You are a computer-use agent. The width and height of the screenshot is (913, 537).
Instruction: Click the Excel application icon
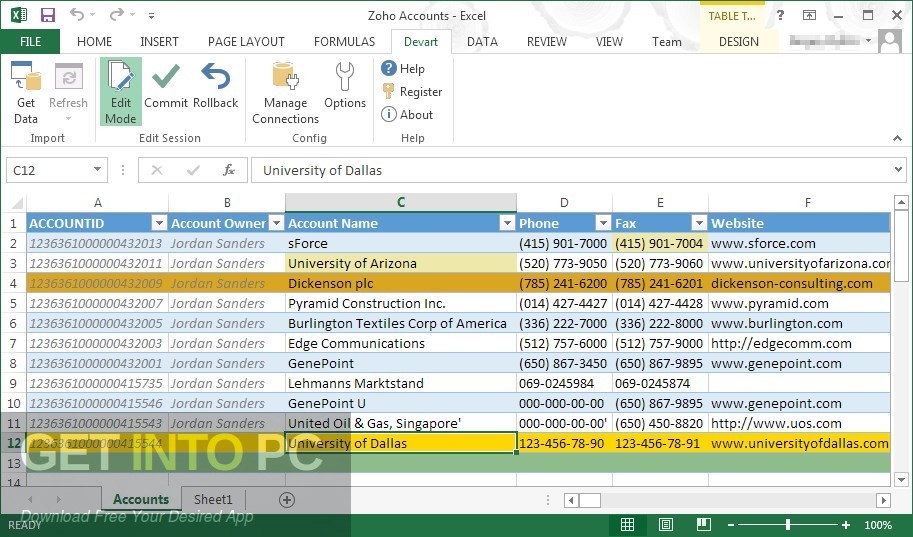(18, 15)
